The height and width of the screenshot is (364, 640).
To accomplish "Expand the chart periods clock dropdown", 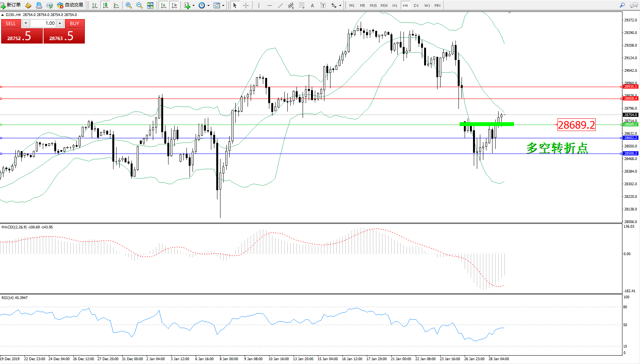I will tap(208, 5).
